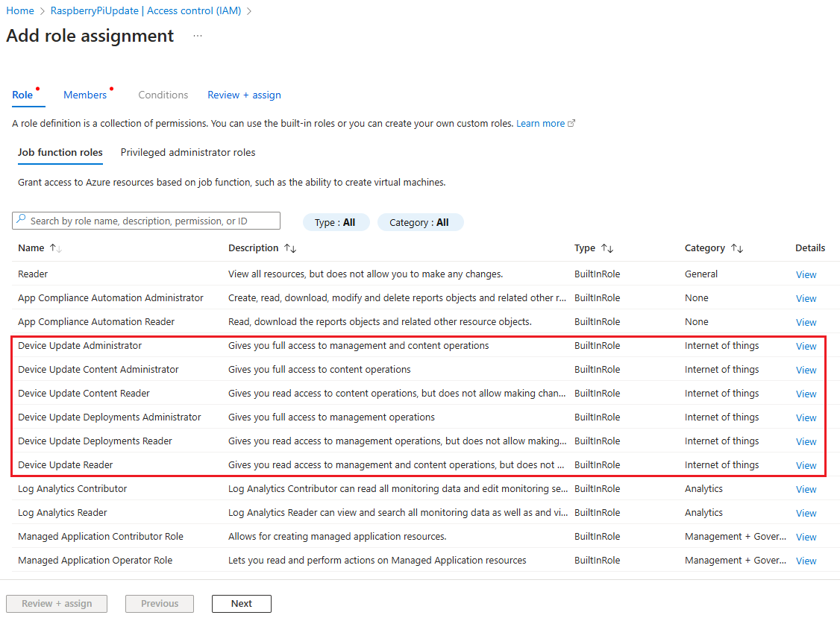The image size is (840, 618).
Task: Open the Category : All filter
Action: 420,222
